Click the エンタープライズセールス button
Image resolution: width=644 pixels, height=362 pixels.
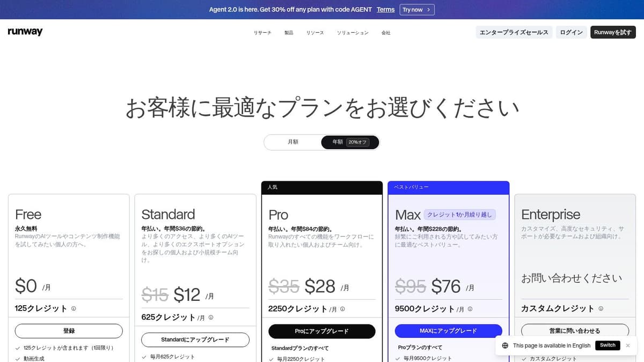tap(514, 32)
